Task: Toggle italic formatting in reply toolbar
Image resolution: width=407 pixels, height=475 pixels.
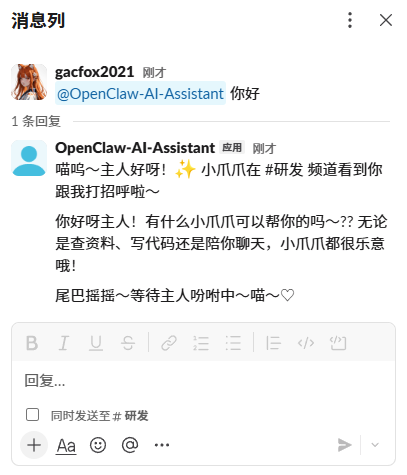Action: (64, 343)
